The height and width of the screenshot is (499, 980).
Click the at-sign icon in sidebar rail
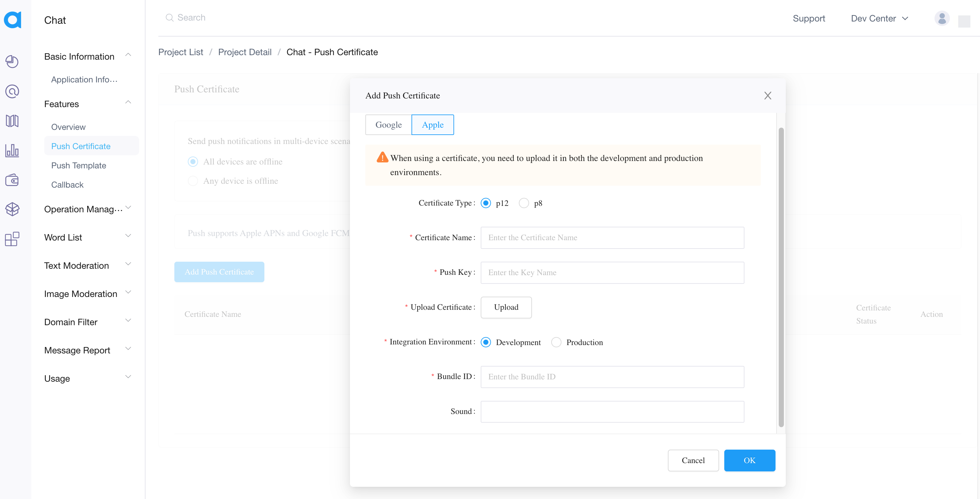[12, 91]
